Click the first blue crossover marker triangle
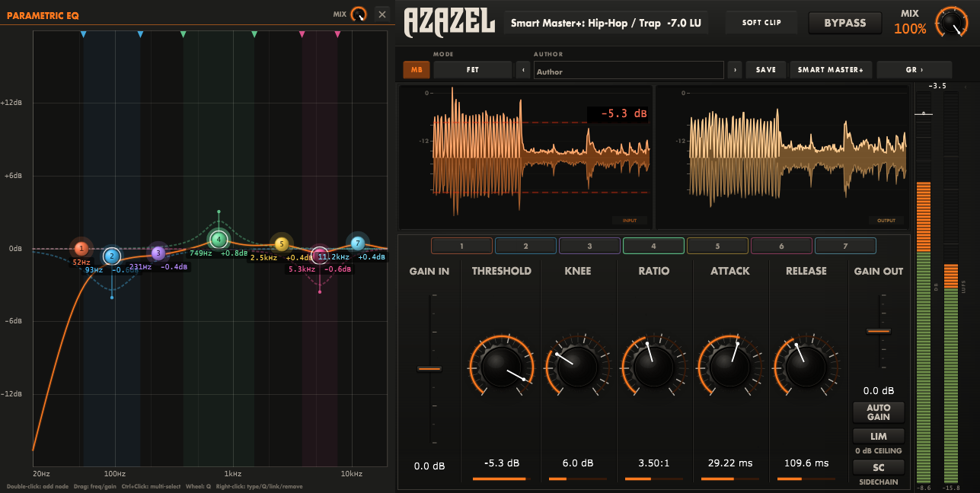 click(x=84, y=34)
